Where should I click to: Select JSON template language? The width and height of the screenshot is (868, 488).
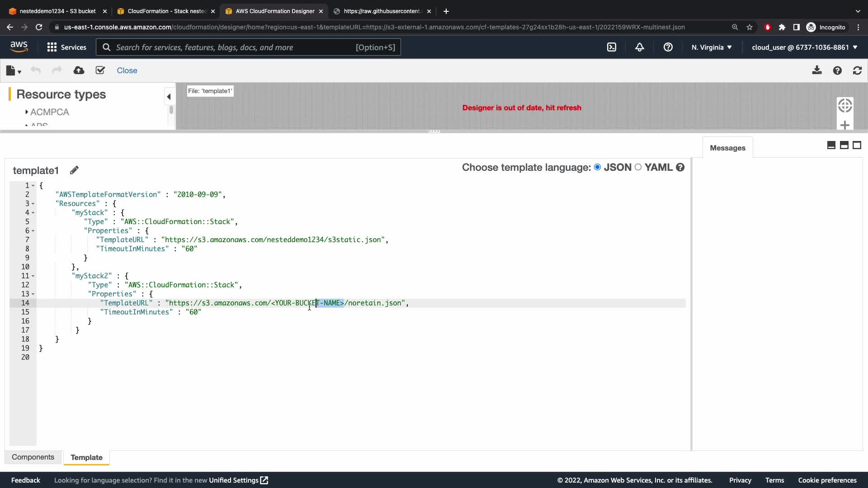[598, 167]
